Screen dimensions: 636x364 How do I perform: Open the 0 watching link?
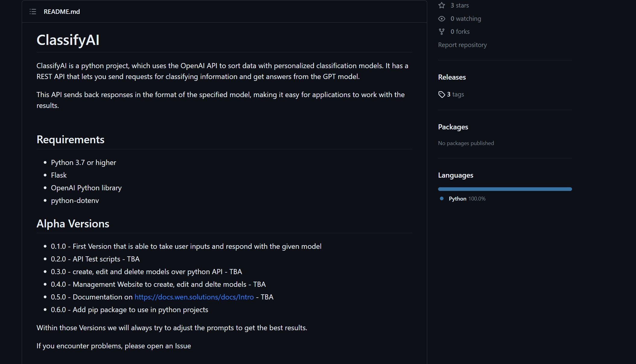[466, 19]
